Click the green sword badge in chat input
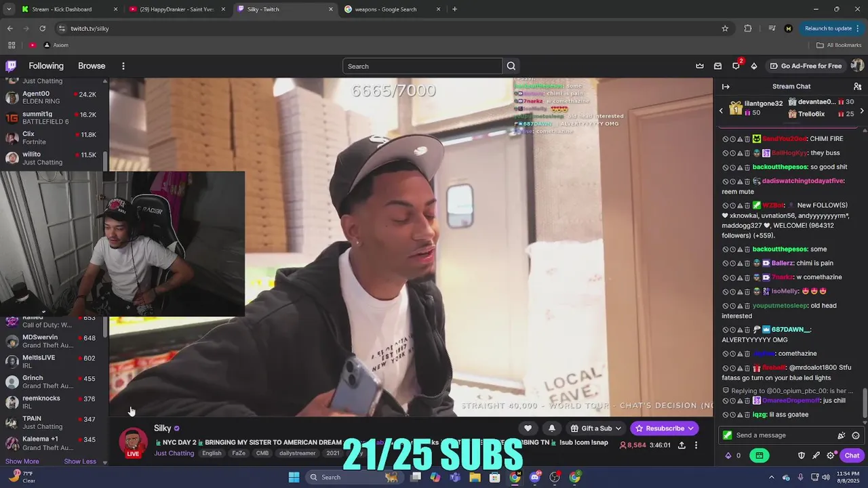Viewport: 868px width, 488px height. (728, 435)
